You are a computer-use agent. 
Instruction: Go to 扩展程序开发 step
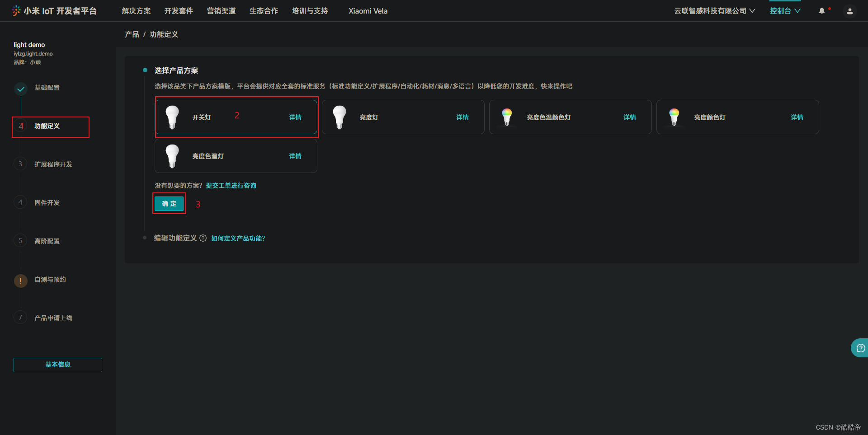53,164
